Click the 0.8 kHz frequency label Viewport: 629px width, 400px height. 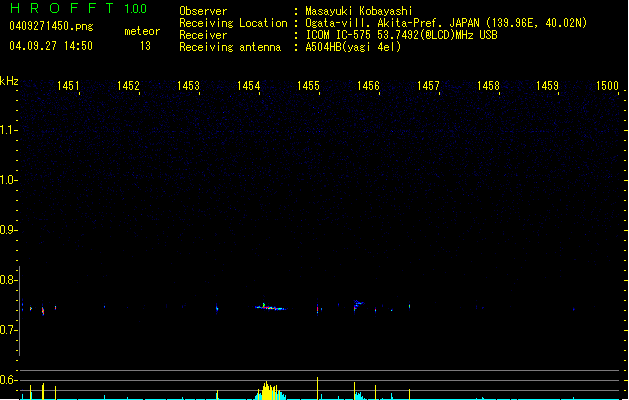click(8, 280)
